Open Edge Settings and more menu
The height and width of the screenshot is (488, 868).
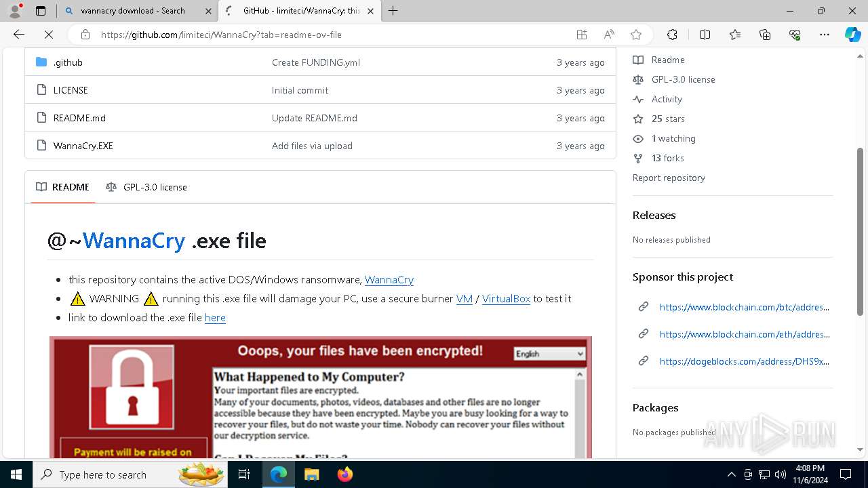click(x=825, y=35)
